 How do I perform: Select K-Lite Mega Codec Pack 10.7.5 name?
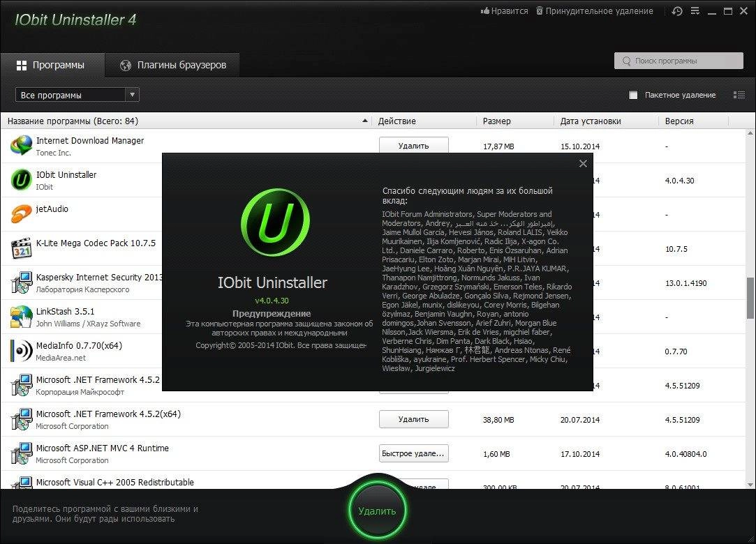(96, 243)
